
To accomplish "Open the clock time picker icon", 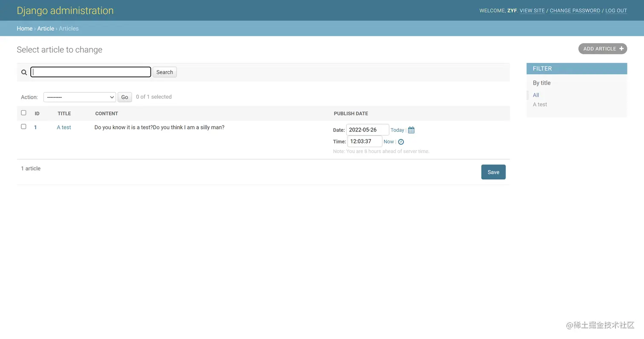I will 401,142.
